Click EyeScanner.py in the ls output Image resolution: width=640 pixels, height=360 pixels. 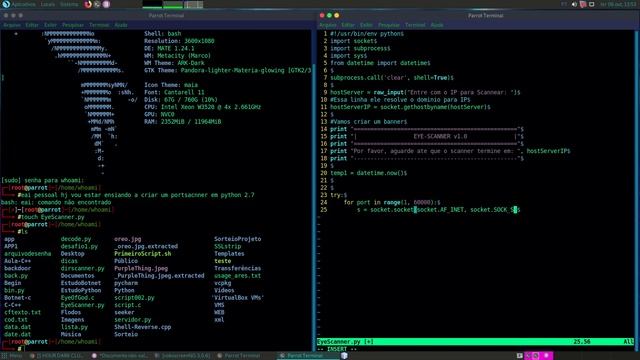pyautogui.click(x=82, y=305)
